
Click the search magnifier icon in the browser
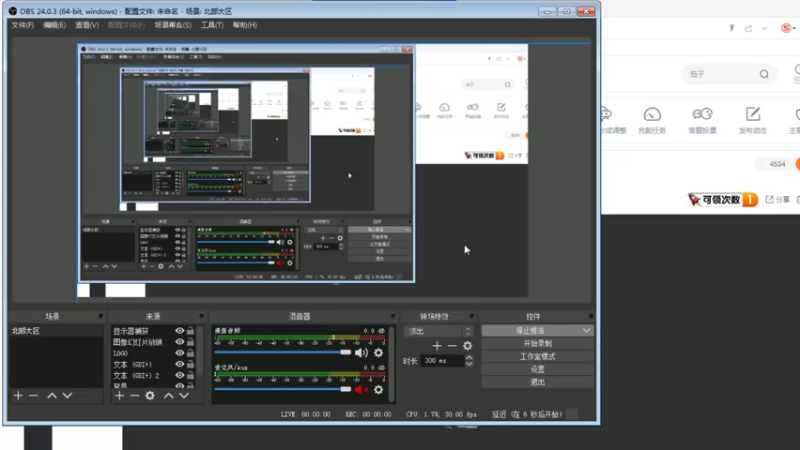(764, 74)
